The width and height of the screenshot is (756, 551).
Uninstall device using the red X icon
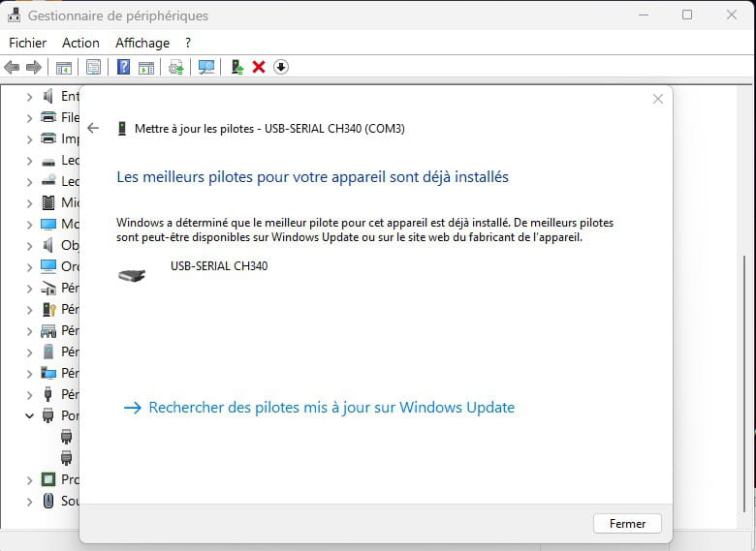pos(259,67)
